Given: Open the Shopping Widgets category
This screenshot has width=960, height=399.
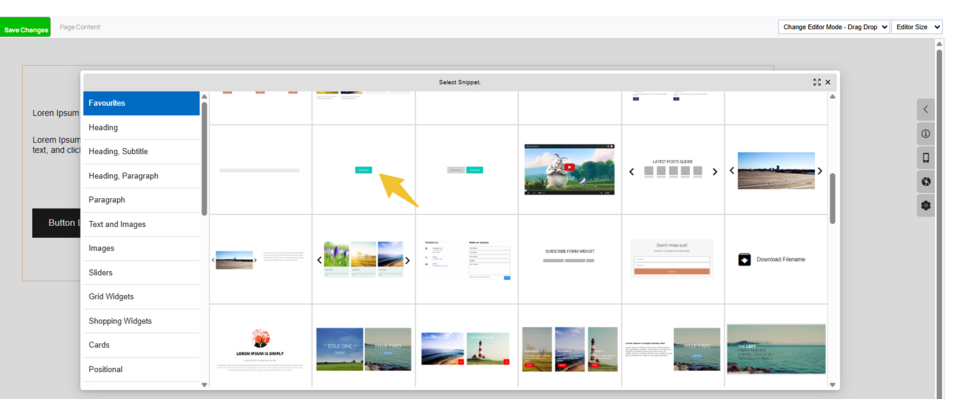Looking at the screenshot, I should click(141, 321).
